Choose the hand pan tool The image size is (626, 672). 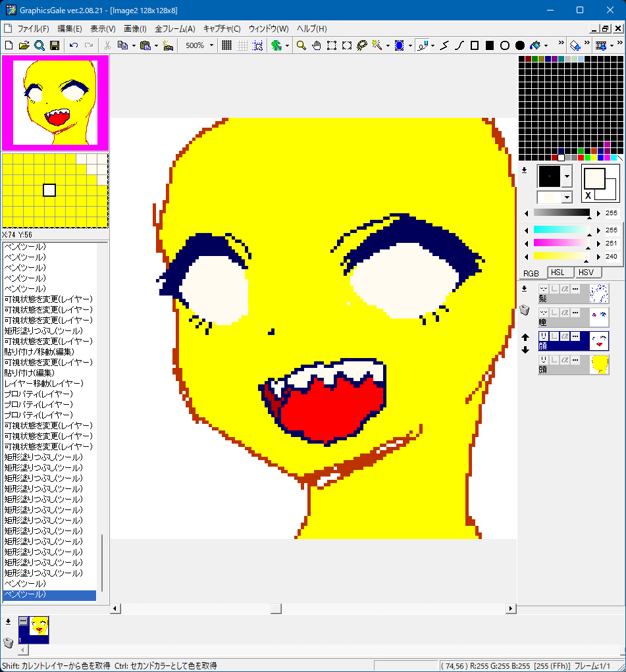click(x=317, y=45)
